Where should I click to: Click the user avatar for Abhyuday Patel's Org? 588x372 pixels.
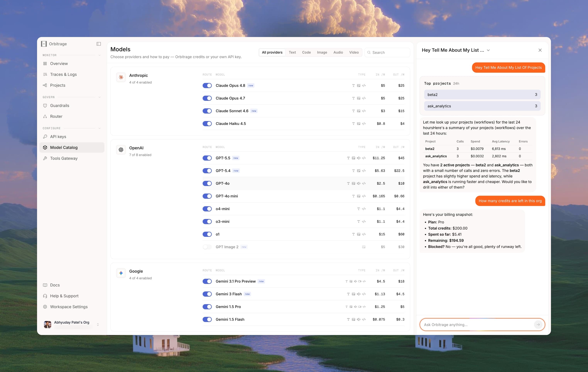(47, 324)
